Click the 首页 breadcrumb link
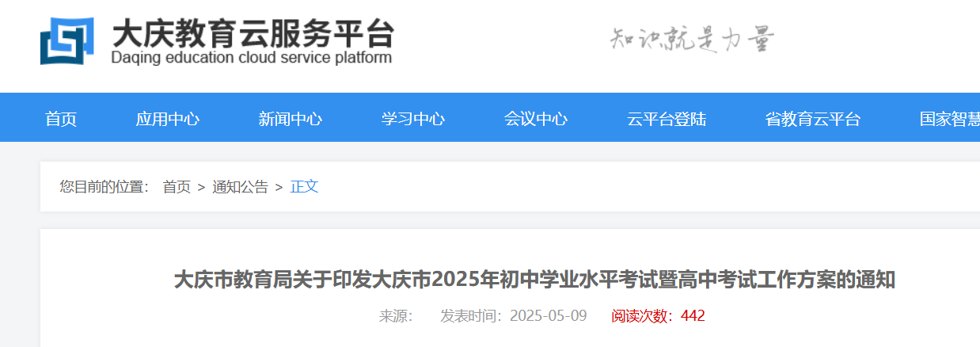This screenshot has width=980, height=347. (177, 187)
